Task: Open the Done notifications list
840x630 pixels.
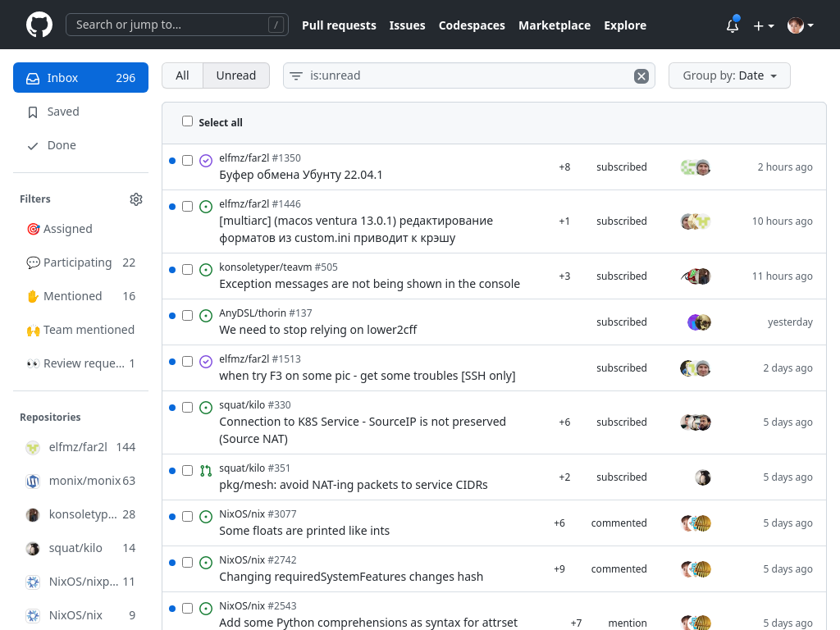Action: click(x=81, y=145)
